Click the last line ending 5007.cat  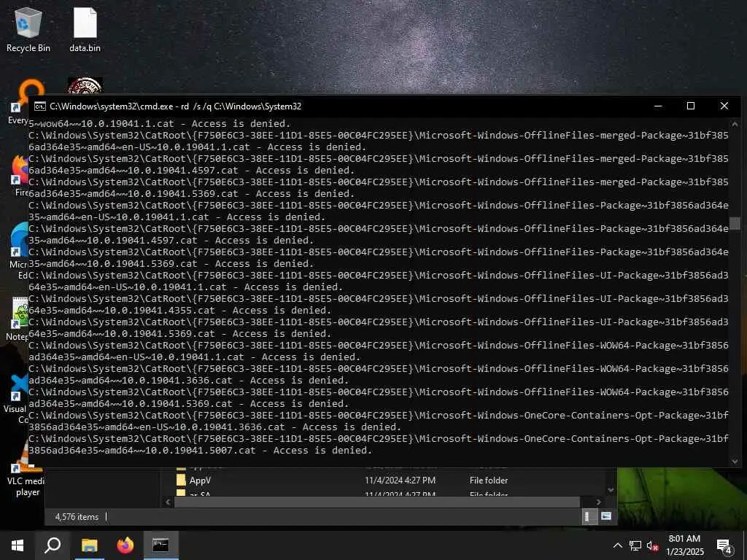coord(200,450)
